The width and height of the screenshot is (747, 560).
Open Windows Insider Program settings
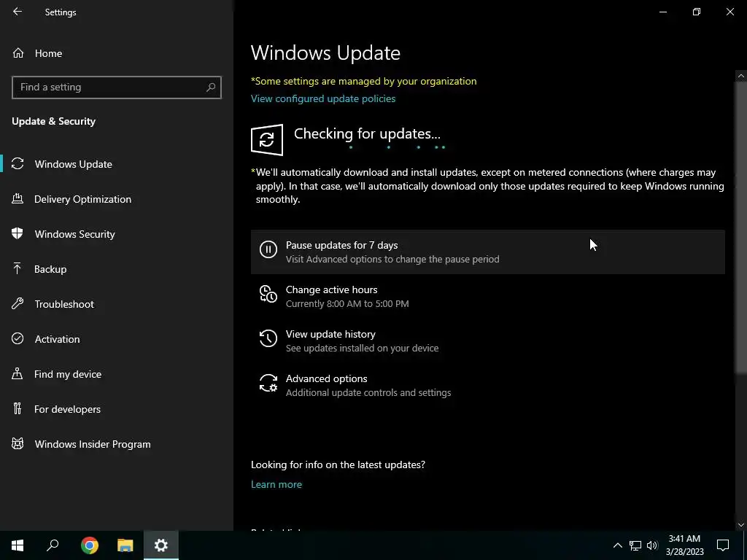(117, 444)
